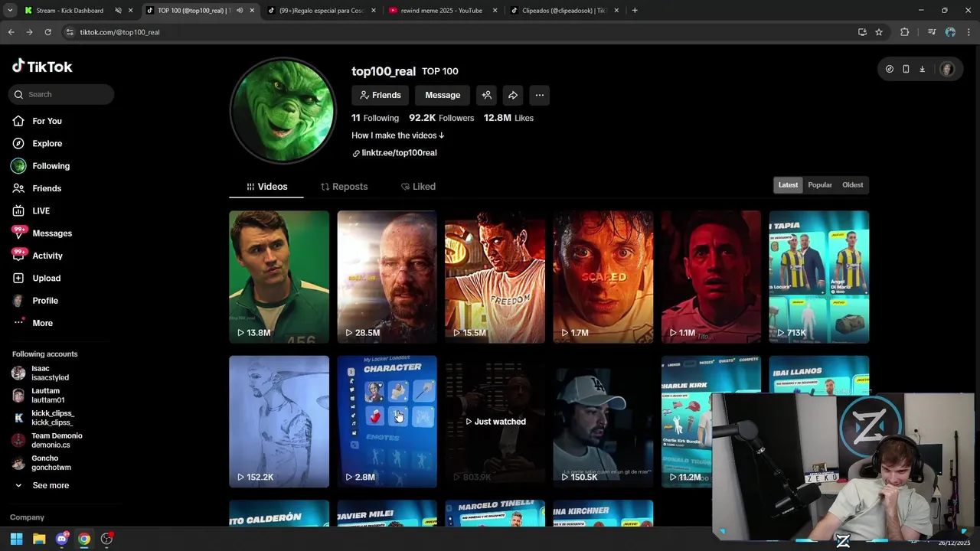Viewport: 980px width, 551px height.
Task: Open the video with 713K views
Action: point(819,277)
